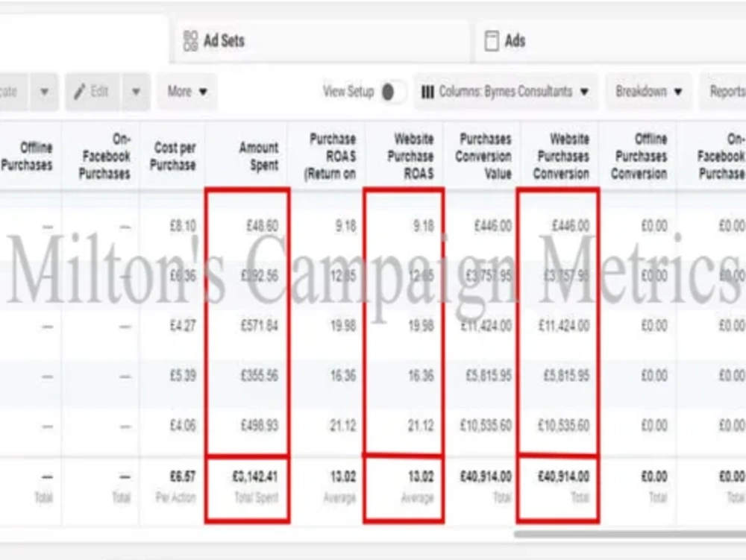
Task: Select 16.36 in Website Purchase ROAS column
Action: (421, 376)
